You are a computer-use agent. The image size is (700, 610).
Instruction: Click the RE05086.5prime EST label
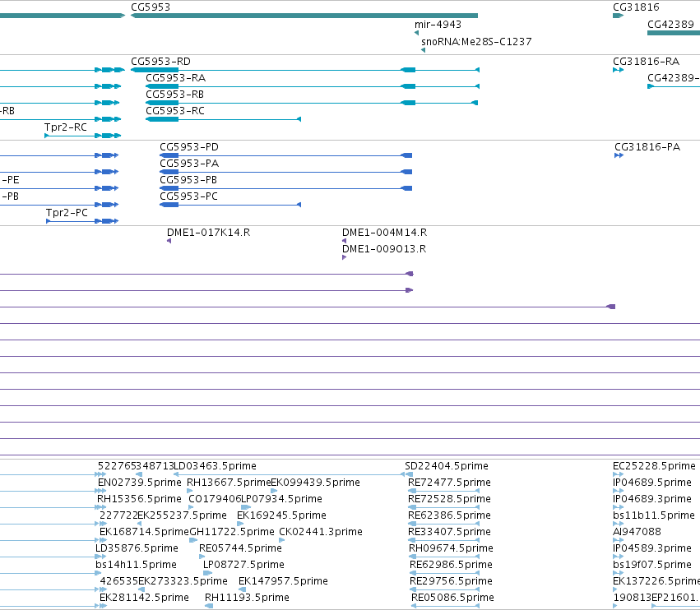(x=452, y=598)
